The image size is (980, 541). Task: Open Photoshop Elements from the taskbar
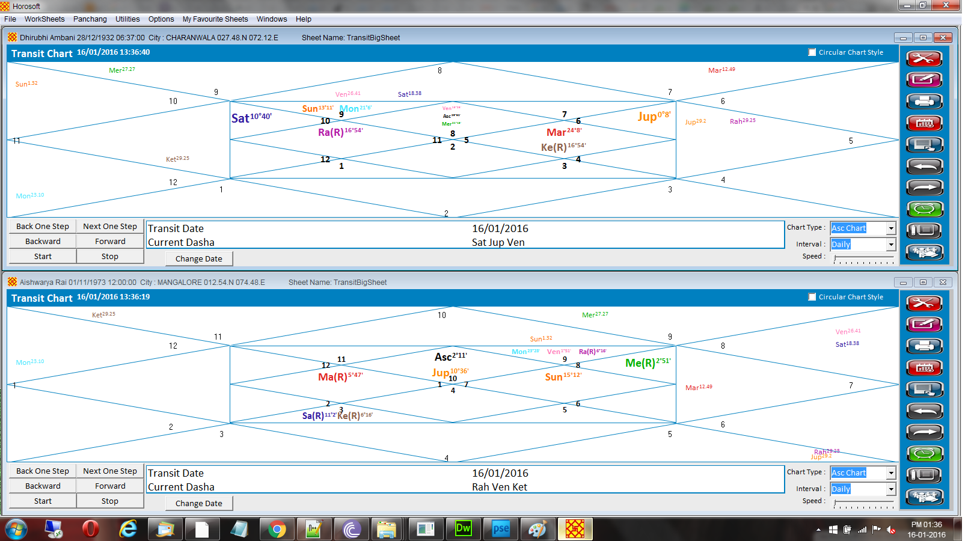[501, 529]
